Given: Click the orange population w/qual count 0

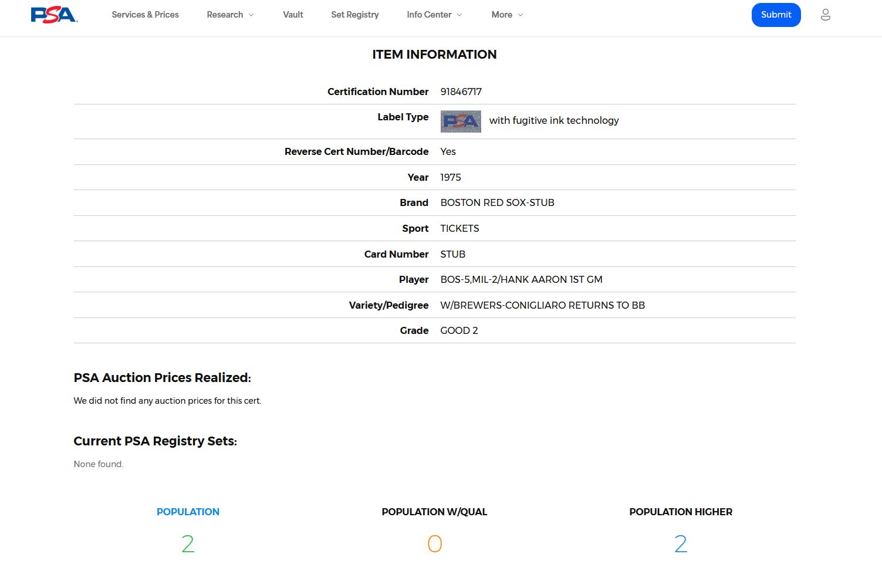Looking at the screenshot, I should click(x=434, y=544).
